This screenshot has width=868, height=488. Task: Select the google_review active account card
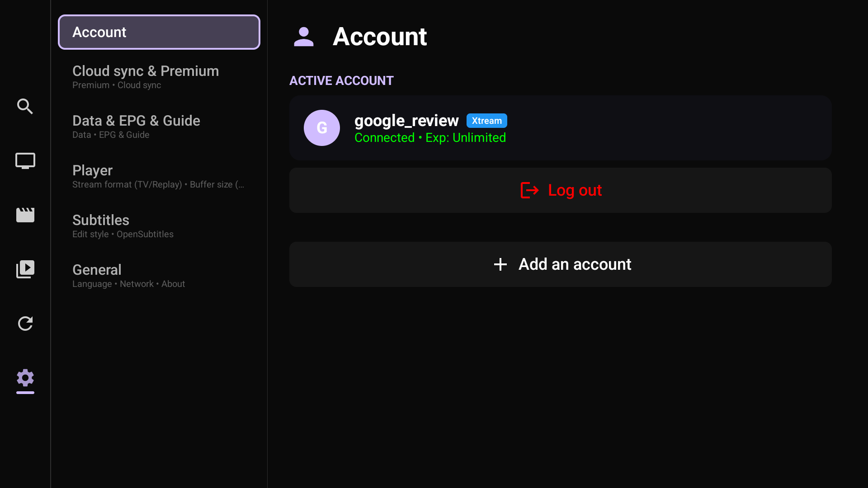click(561, 128)
